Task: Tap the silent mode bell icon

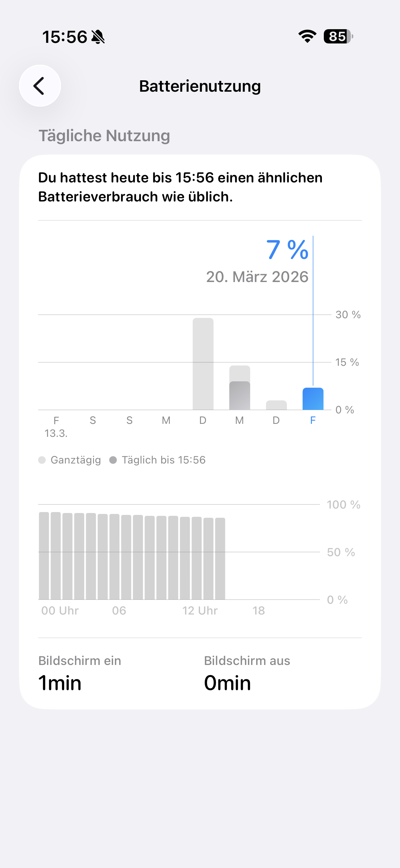Action: (x=98, y=37)
